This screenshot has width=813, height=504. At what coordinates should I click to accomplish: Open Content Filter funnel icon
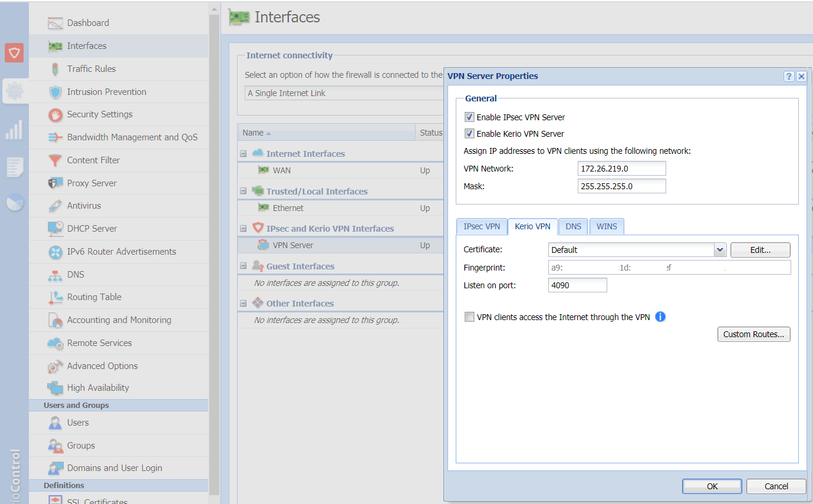(x=55, y=160)
